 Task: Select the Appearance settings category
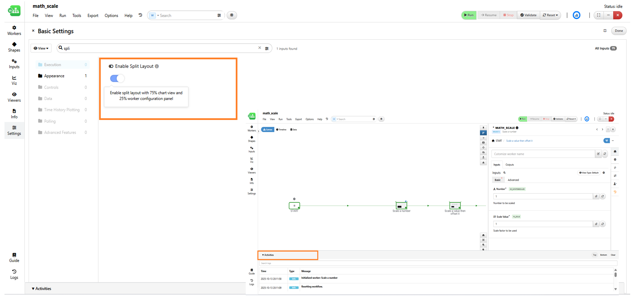(54, 76)
